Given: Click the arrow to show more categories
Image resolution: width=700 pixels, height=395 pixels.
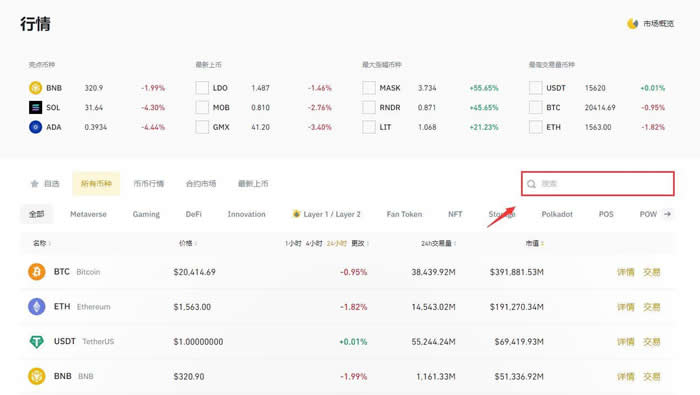Looking at the screenshot, I should 667,214.
